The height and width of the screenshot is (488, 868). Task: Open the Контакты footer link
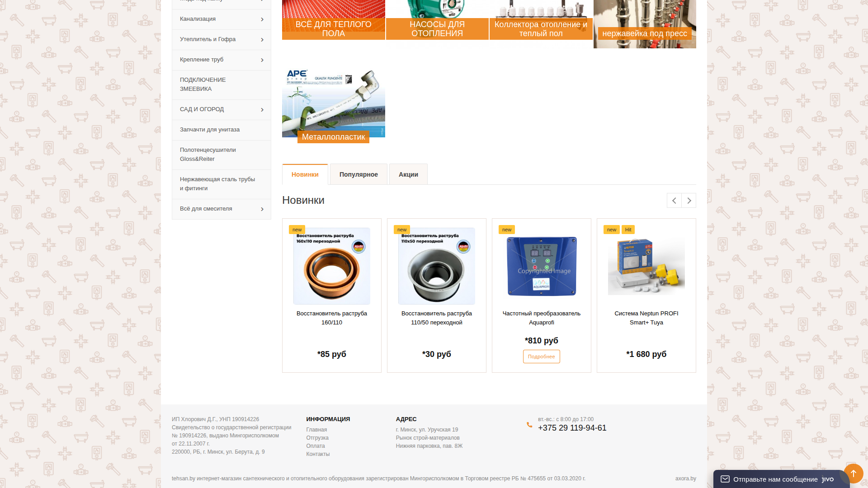click(318, 454)
